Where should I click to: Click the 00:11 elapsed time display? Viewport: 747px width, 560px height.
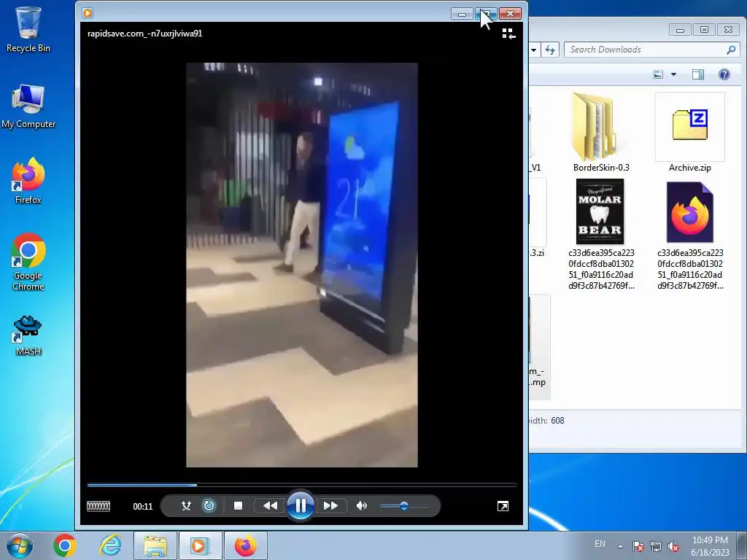(143, 507)
